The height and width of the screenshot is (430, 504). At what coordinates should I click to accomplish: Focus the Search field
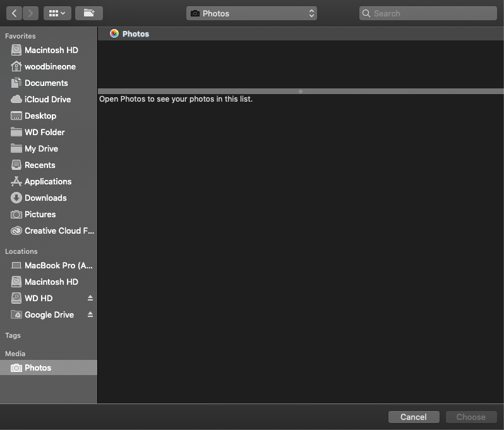tap(428, 13)
